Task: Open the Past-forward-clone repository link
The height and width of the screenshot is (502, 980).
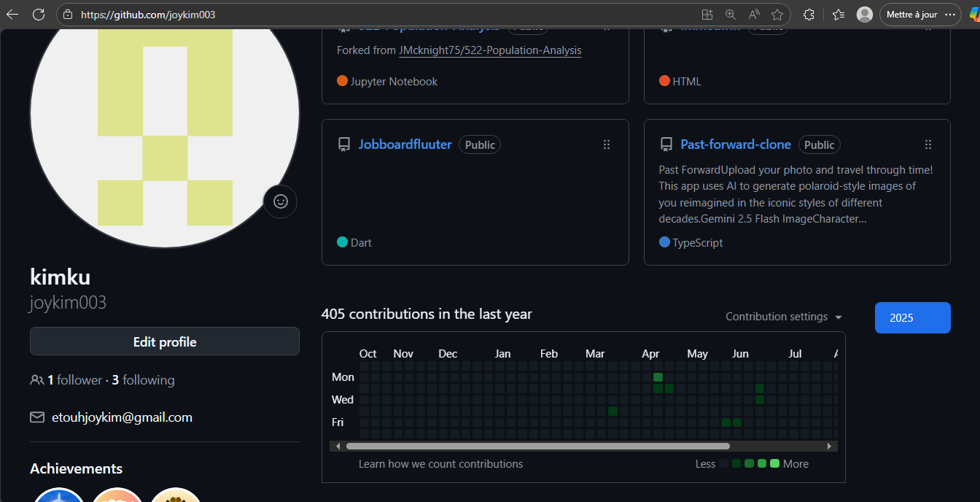Action: [x=735, y=144]
